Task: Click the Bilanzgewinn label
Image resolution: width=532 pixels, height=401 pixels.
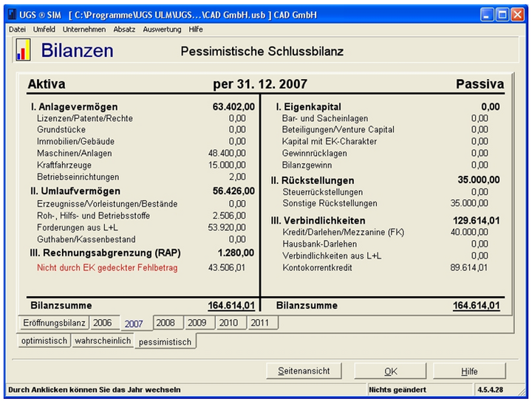Action: point(307,165)
